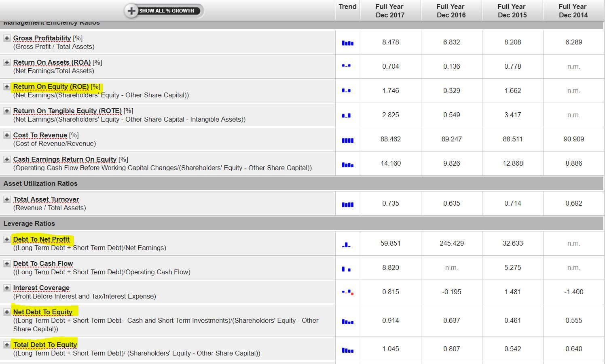607x364 pixels.
Task: Select Interest Coverage value -0.195
Action: 451,292
